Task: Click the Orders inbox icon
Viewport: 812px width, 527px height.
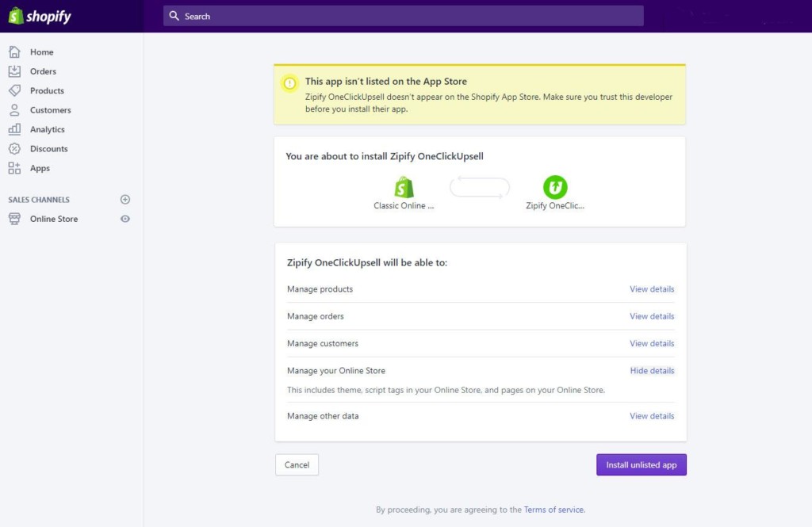Action: [14, 71]
